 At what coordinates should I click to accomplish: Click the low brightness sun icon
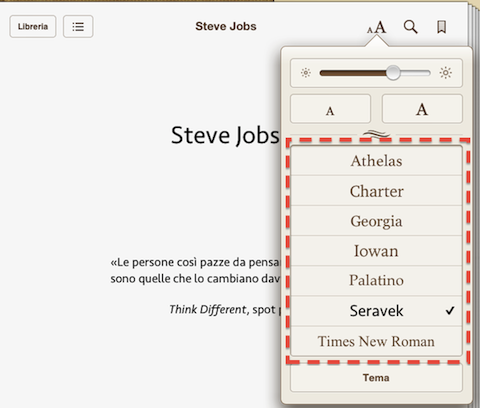coord(306,73)
